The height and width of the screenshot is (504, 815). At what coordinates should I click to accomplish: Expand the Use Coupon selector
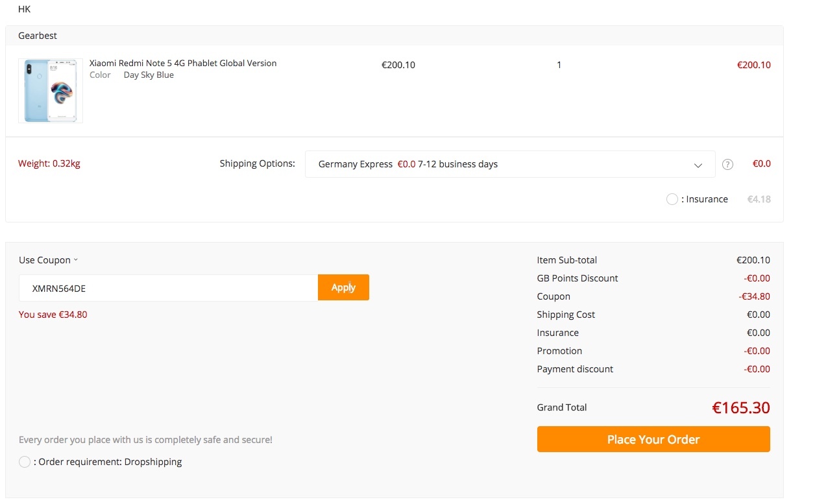pyautogui.click(x=48, y=260)
